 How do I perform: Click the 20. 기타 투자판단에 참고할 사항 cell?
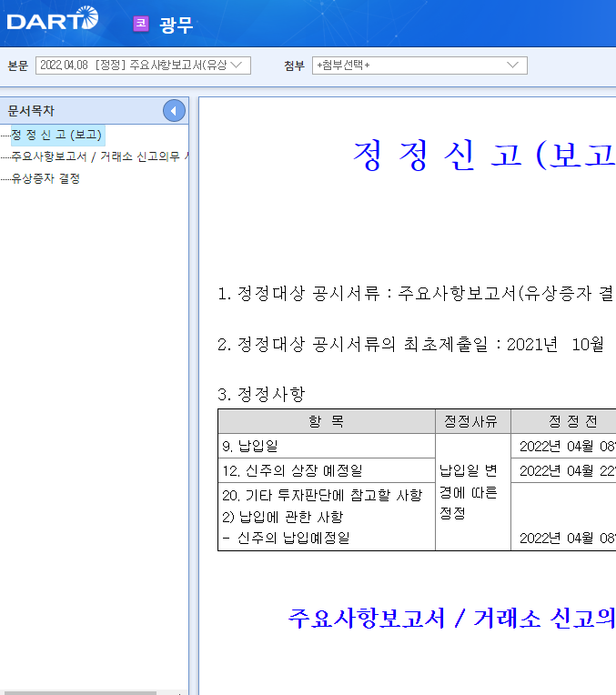coord(327,517)
